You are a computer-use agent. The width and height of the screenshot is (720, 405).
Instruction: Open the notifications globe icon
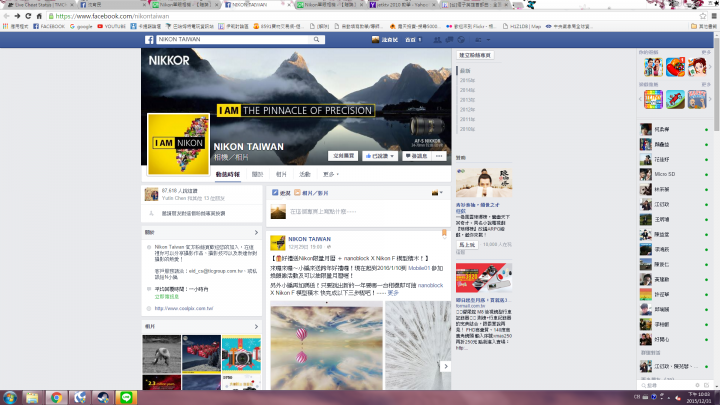461,40
